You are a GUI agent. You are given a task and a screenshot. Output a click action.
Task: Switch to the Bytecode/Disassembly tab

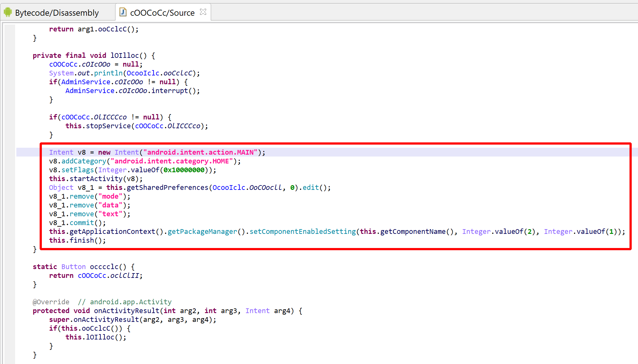click(57, 13)
